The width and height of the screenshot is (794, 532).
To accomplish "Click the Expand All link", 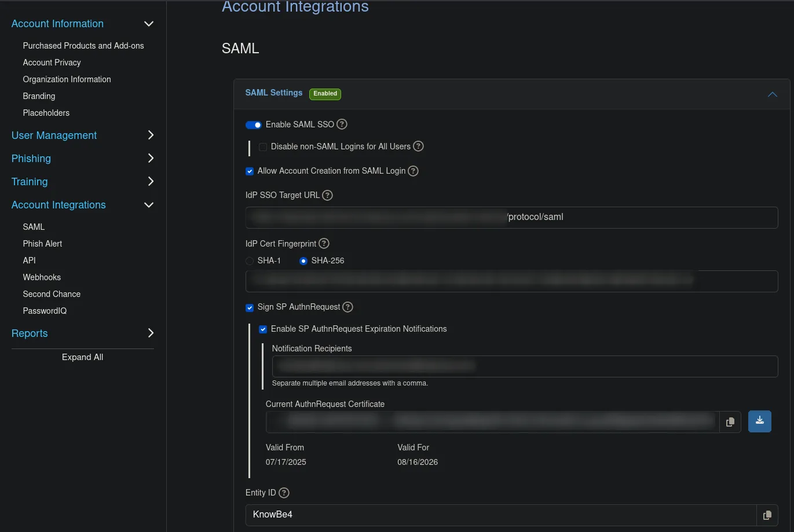I will coord(82,357).
